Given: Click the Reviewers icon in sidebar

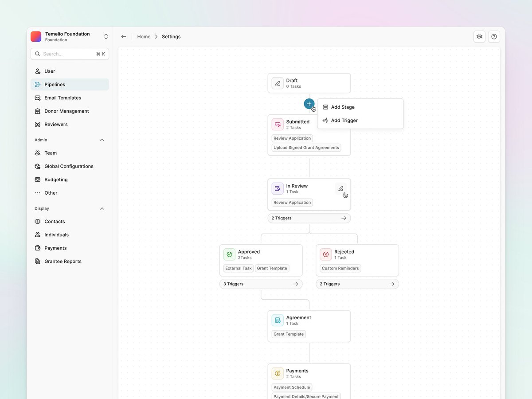Looking at the screenshot, I should 38,124.
